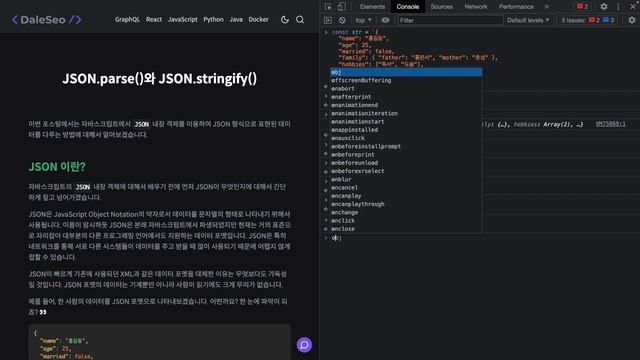640x360 pixels.
Task: Open the Python nav link
Action: [x=213, y=20]
